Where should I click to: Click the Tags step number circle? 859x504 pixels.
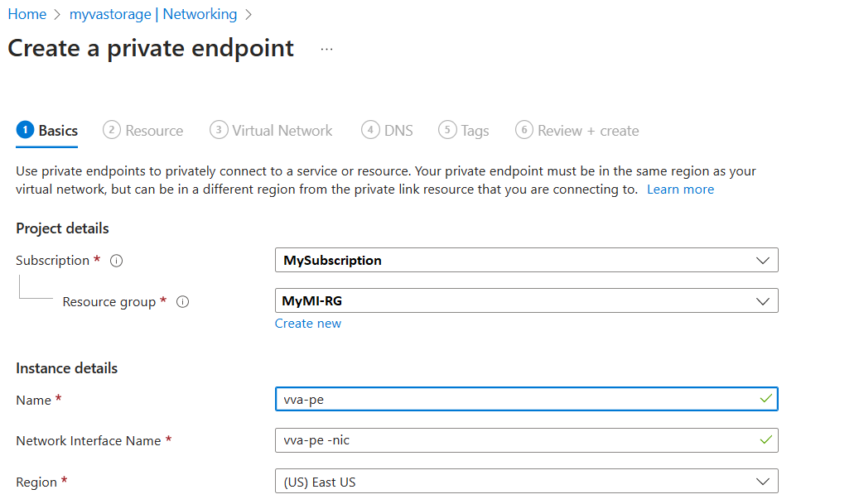coord(447,130)
